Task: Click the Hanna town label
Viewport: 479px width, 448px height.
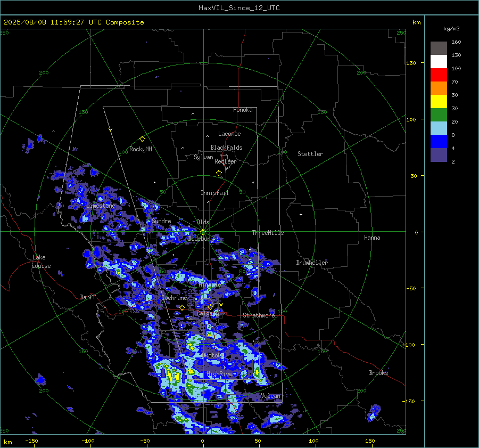Action: [372, 238]
